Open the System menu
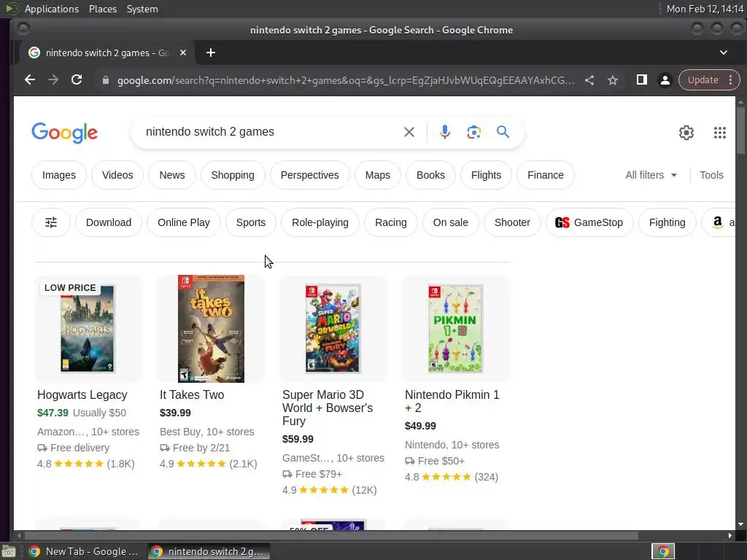Viewport: 747px width, 560px height. [142, 9]
